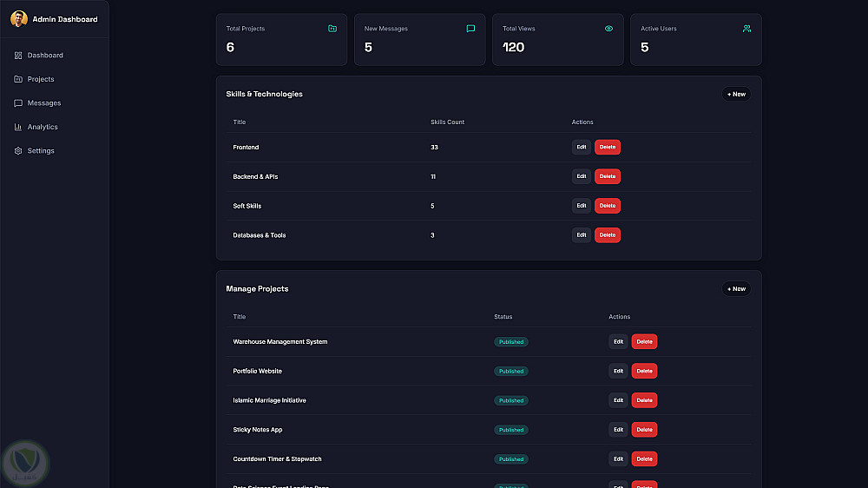
Task: Click the admin profile avatar
Action: click(x=18, y=18)
